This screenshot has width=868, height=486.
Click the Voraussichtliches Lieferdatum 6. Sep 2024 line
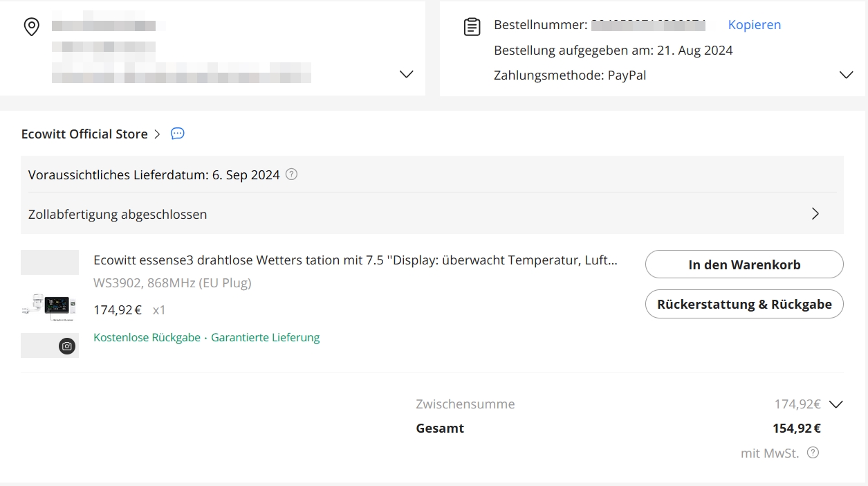154,174
